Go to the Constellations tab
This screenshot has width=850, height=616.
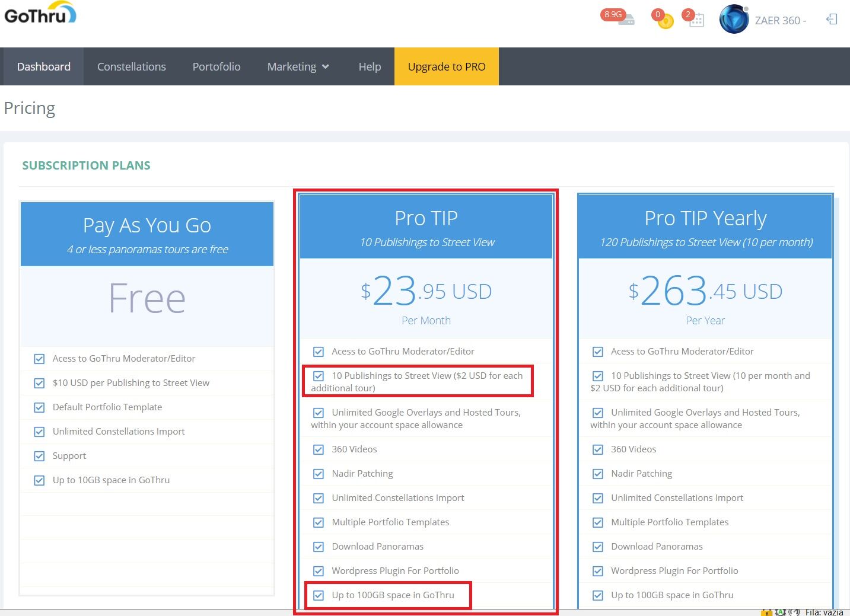click(132, 66)
